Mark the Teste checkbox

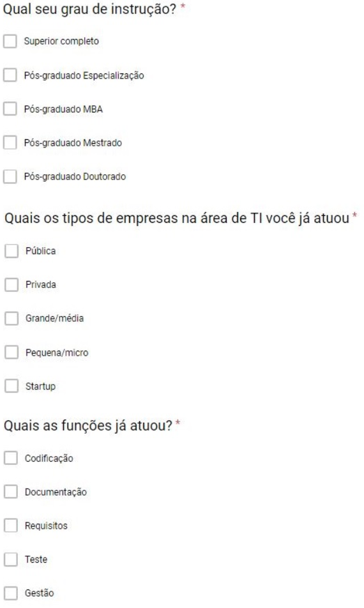11,559
